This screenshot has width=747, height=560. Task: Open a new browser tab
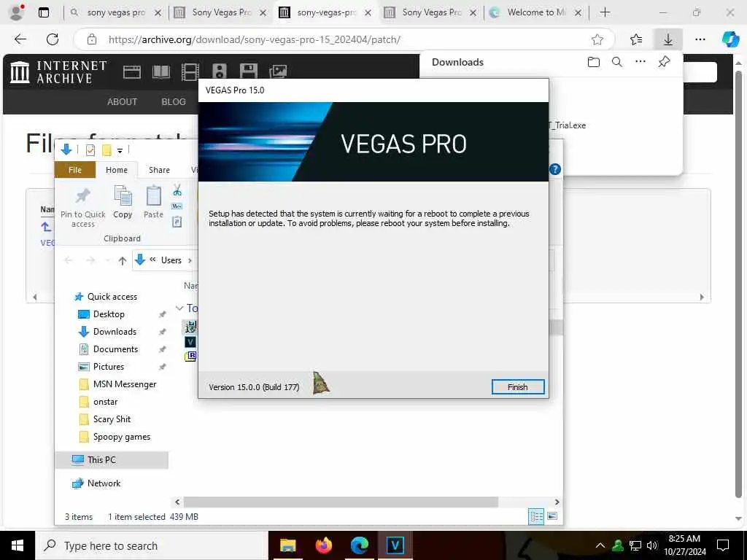605,12
